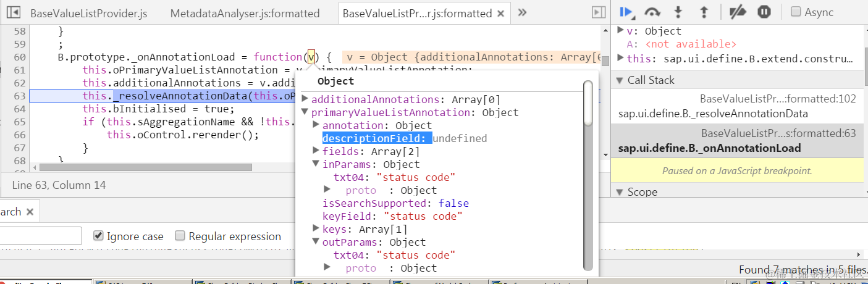Resume script execution

click(626, 12)
